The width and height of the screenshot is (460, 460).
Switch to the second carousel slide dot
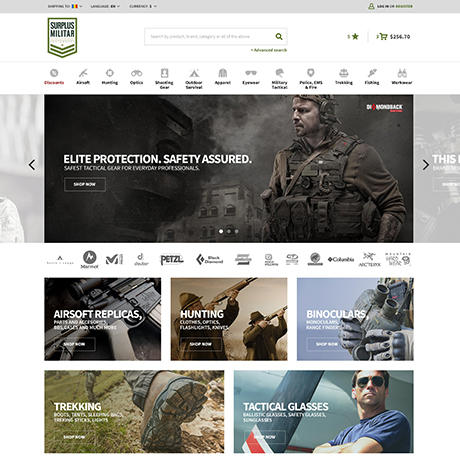(229, 231)
